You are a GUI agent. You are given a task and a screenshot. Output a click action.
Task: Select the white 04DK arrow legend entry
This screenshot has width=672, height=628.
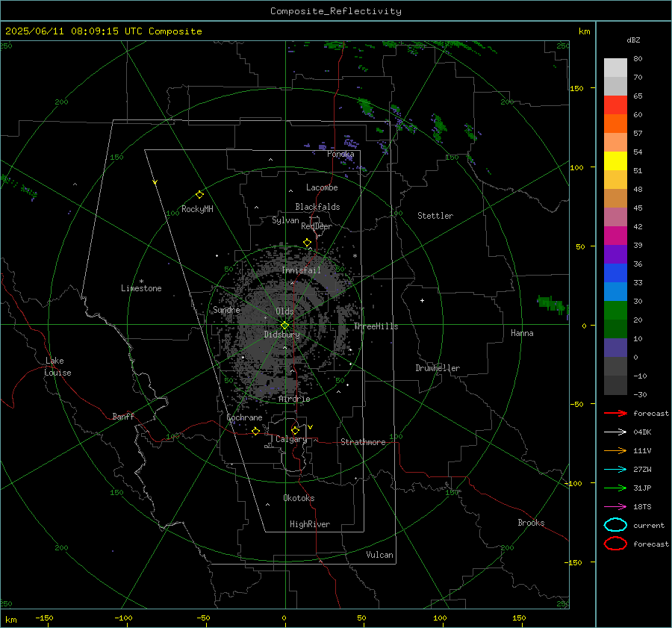coord(615,432)
